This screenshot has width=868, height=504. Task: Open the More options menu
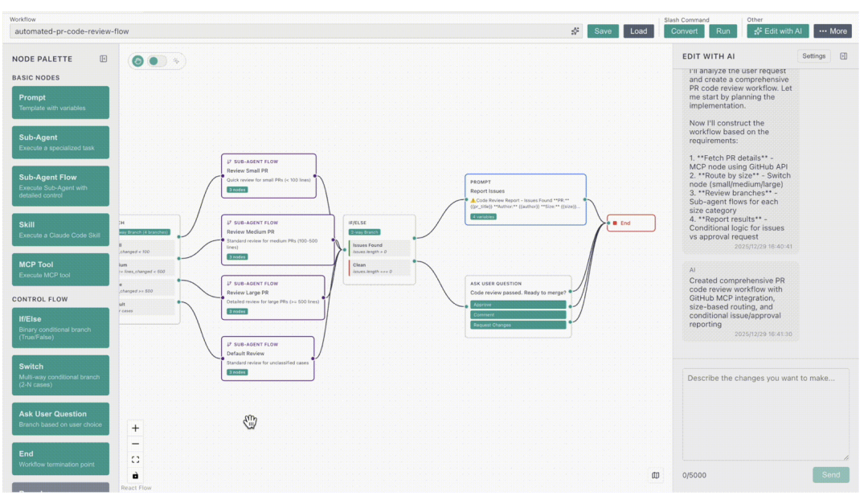coord(832,31)
